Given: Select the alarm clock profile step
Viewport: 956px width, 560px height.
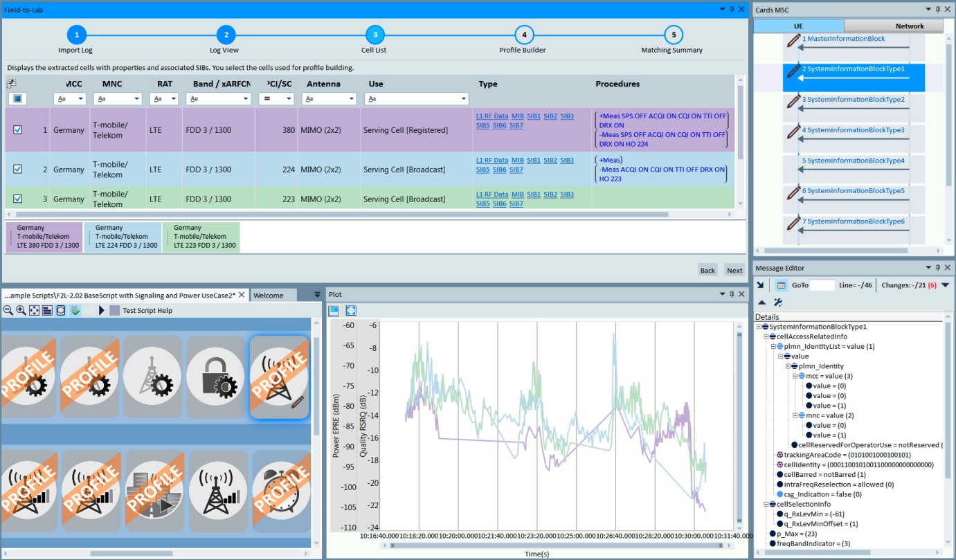Looking at the screenshot, I should click(280, 491).
